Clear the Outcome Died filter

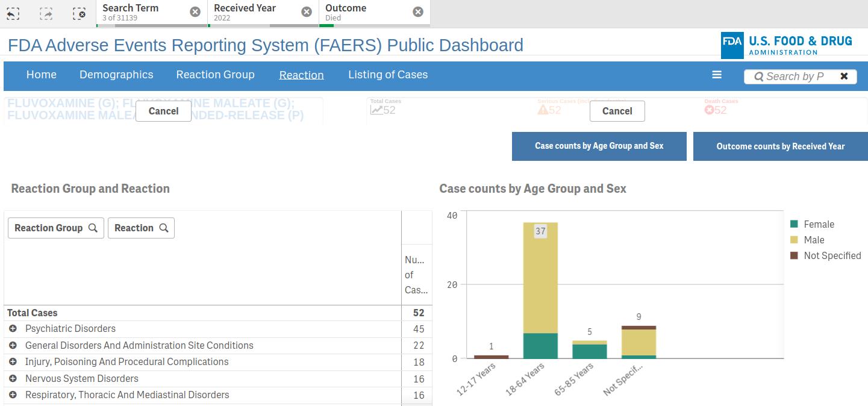click(418, 12)
